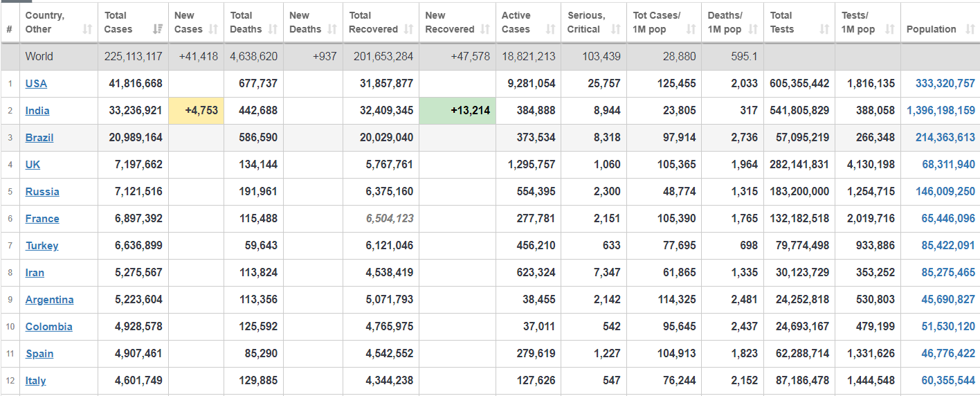Click World new recovered +47,578
This screenshot has height=396, width=980.
pyautogui.click(x=470, y=56)
